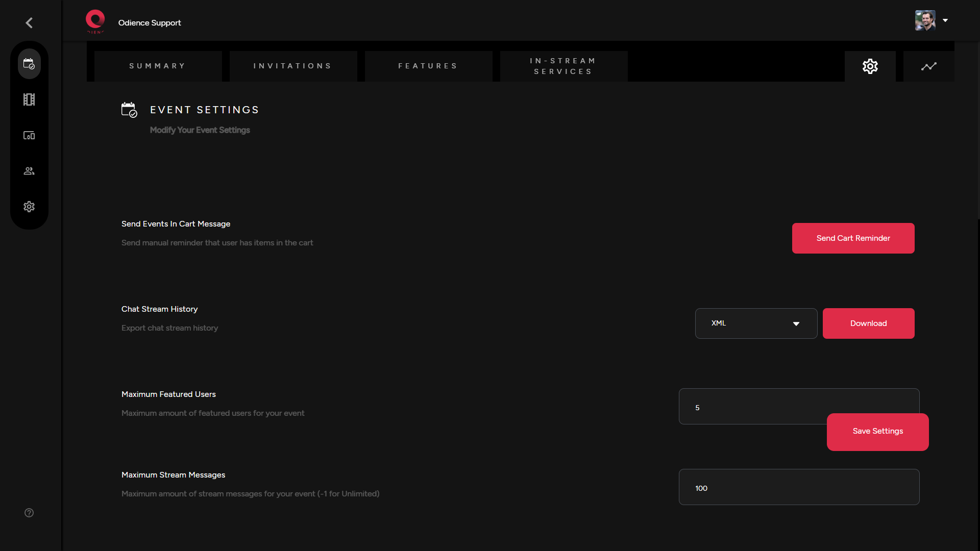Click the Maximum Stream Messages input field

click(799, 488)
